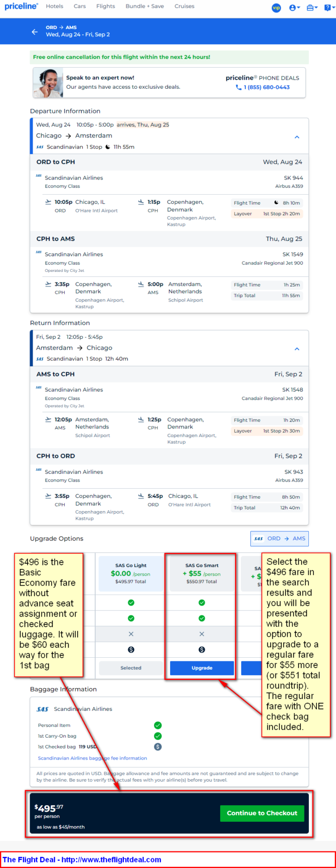Click flight number SK 944
This screenshot has width=336, height=868.
click(293, 178)
